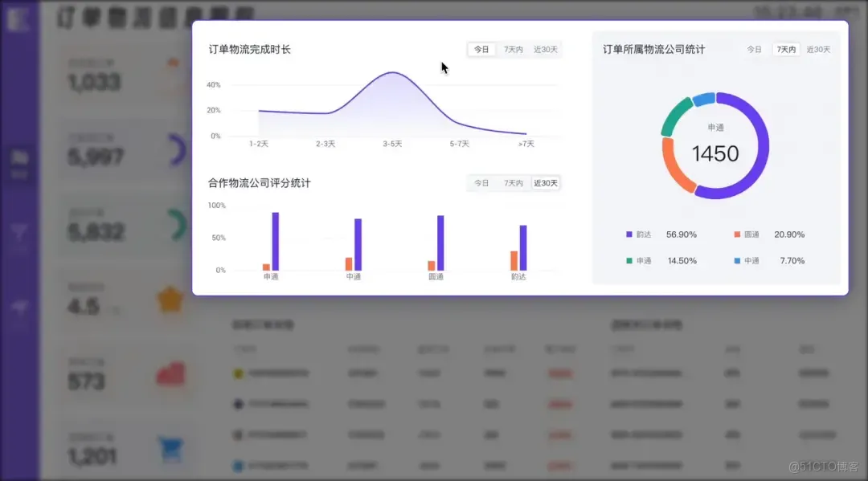Click the star icon beside the 4.5 rating
The height and width of the screenshot is (481, 868).
170,298
